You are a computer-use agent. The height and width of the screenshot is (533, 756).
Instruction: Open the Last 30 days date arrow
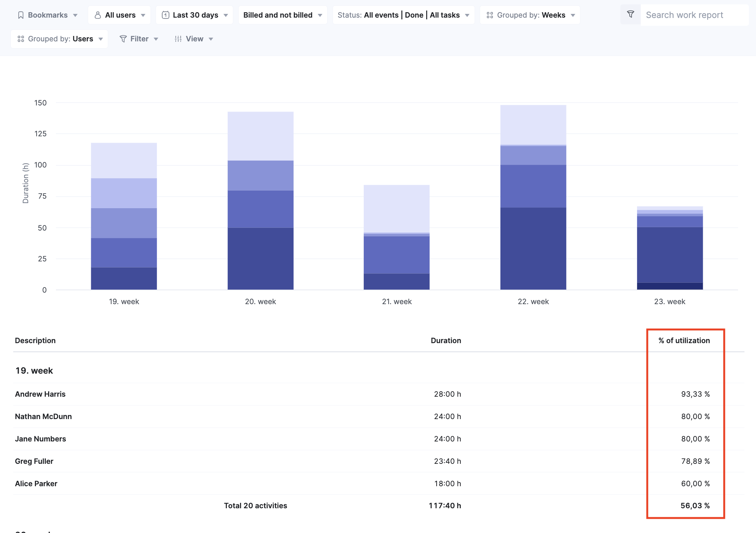click(226, 15)
